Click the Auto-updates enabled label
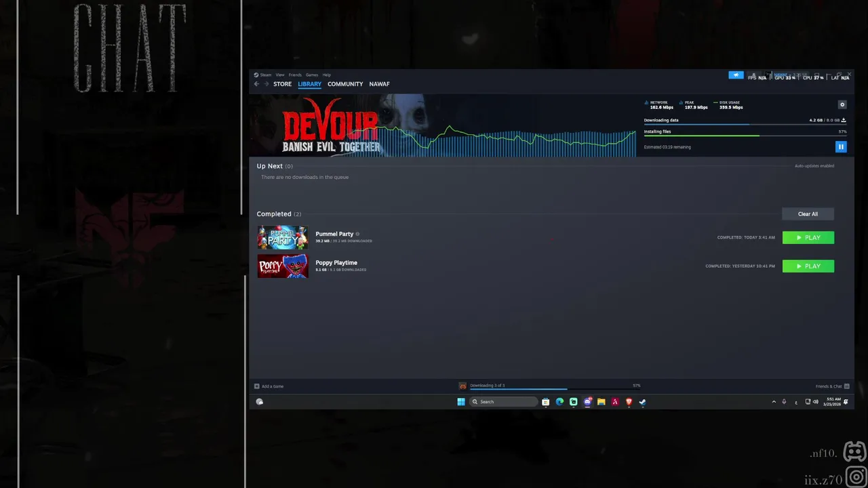The width and height of the screenshot is (868, 488). click(x=814, y=166)
